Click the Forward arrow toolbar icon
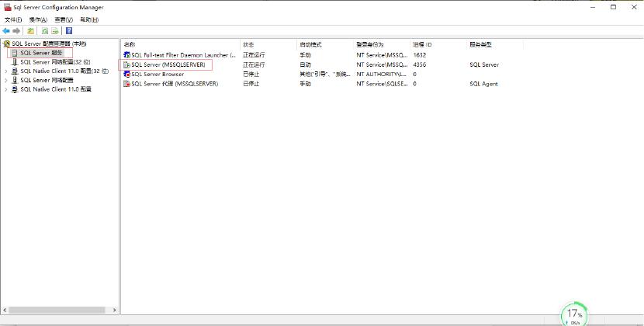Image resolution: width=644 pixels, height=326 pixels. click(x=16, y=31)
